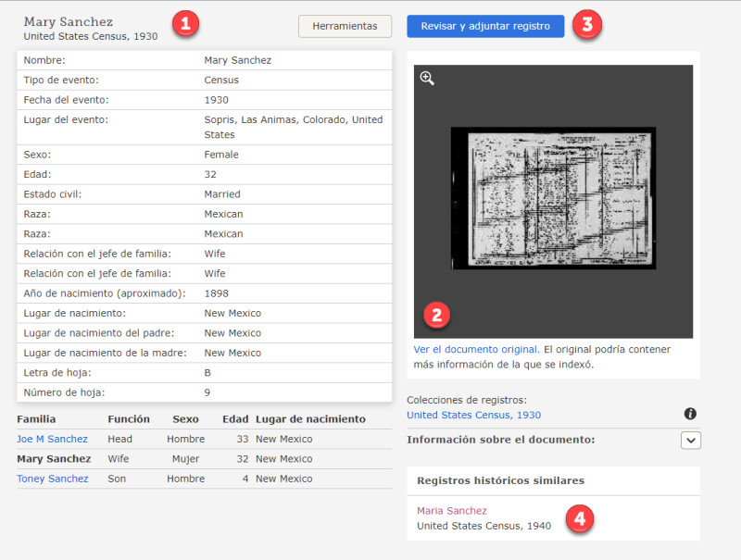This screenshot has height=560, width=741.
Task: Select the Lugar de nacimiento column header
Action: pos(310,418)
